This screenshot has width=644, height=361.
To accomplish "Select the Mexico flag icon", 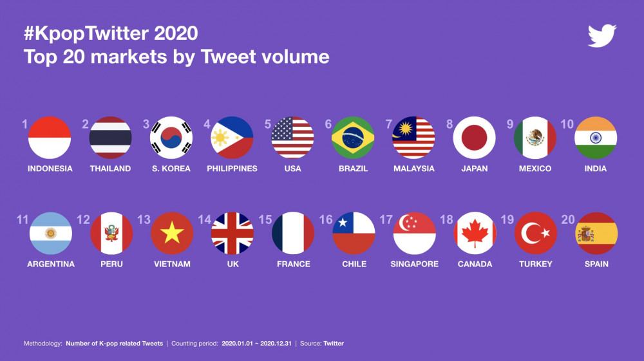I will click(535, 138).
